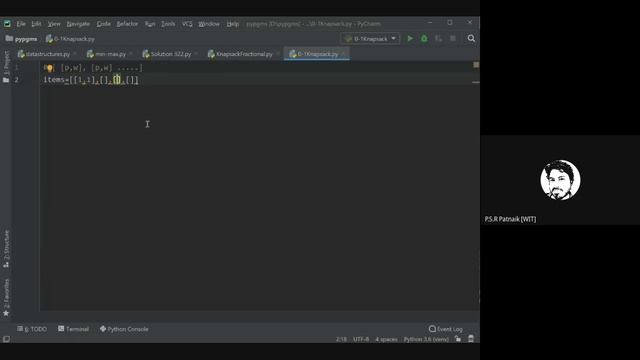The height and width of the screenshot is (360, 640).
Task: Click the pypgms project folder breadcrumb
Action: tap(22, 39)
